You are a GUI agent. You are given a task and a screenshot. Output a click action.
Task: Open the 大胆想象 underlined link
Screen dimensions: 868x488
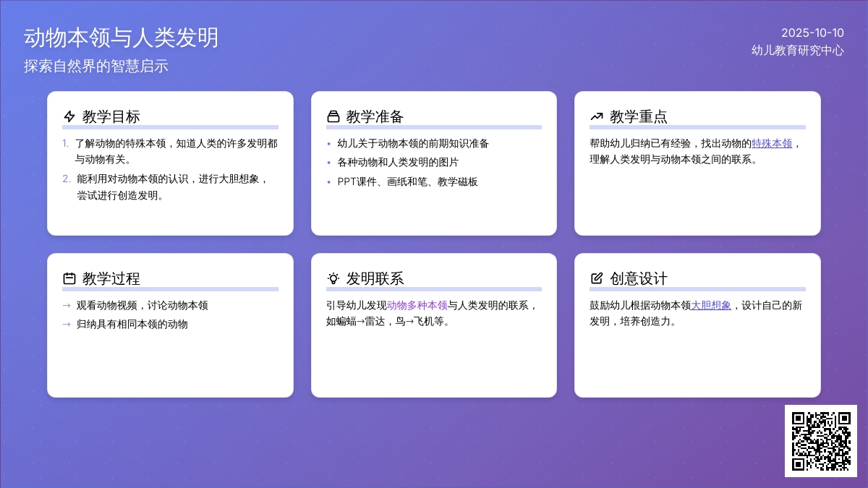pyautogui.click(x=711, y=305)
